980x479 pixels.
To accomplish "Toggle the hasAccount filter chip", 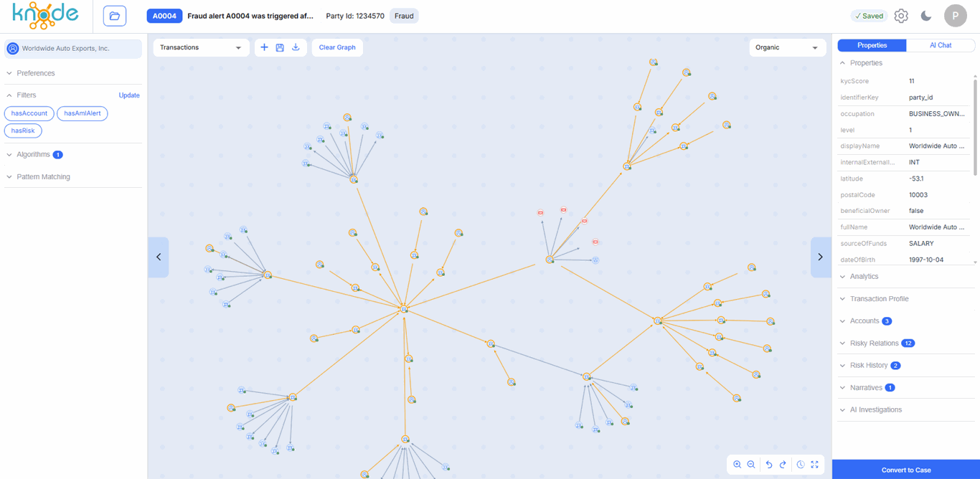I will [29, 113].
